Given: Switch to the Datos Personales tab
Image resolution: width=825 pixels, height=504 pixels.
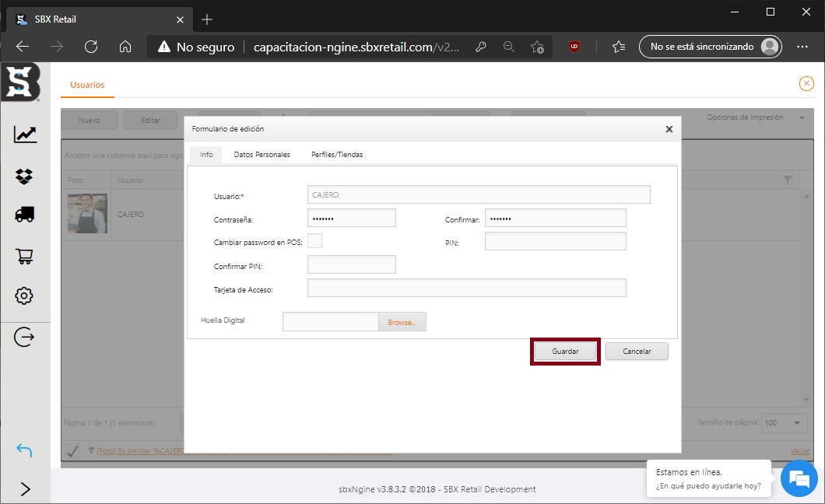Looking at the screenshot, I should click(x=262, y=155).
